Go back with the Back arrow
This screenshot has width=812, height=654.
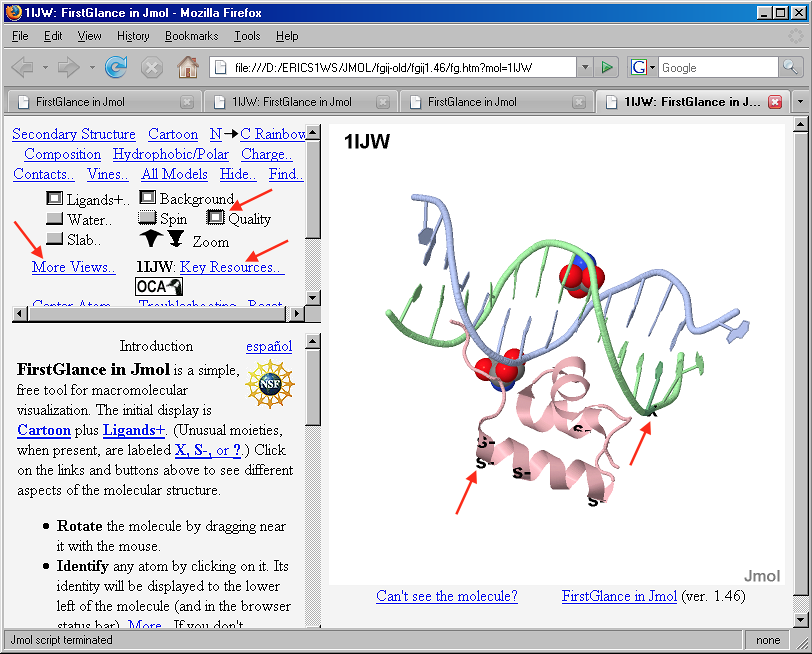22,67
